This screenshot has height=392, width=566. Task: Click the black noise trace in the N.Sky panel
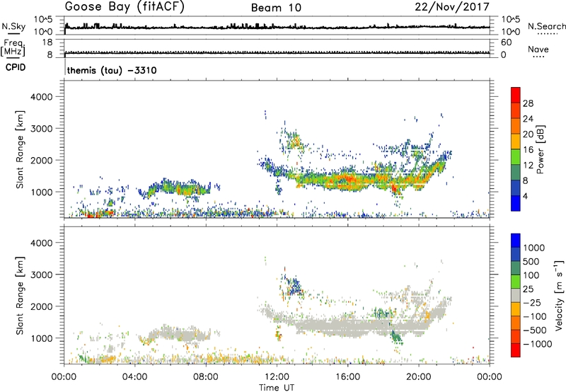(277, 27)
